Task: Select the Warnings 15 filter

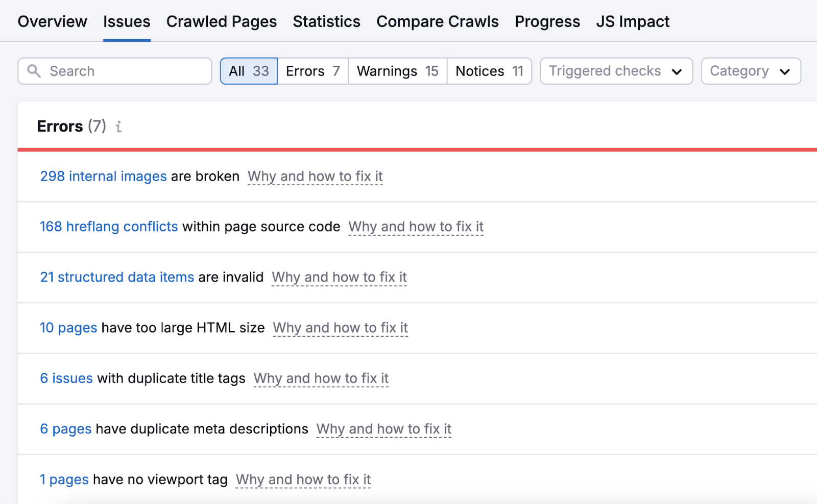Action: point(397,71)
